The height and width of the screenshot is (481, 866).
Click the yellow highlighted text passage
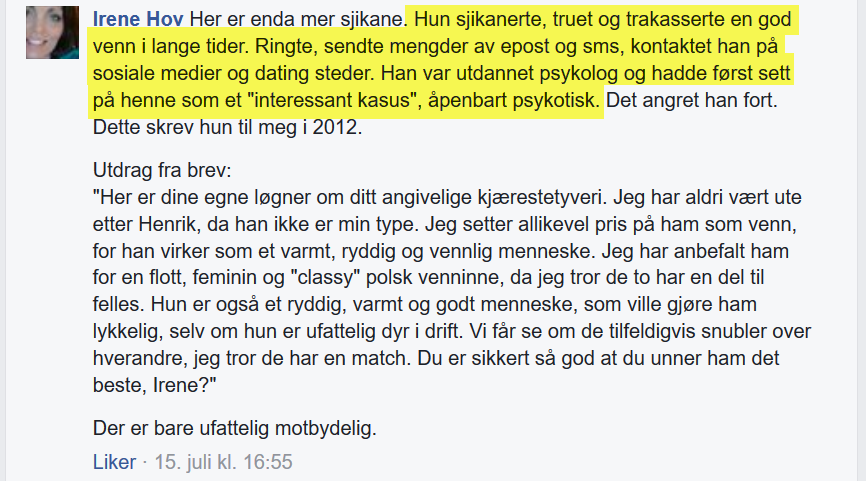coord(442,60)
